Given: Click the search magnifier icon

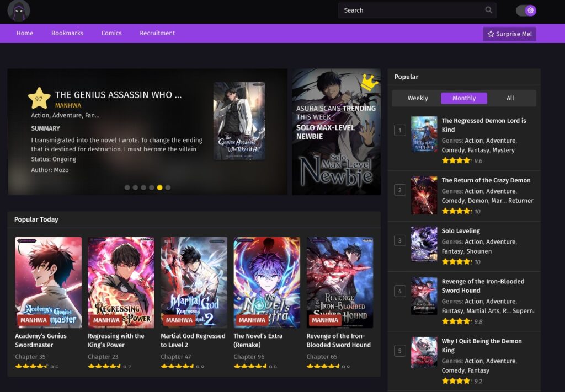Looking at the screenshot, I should coord(488,10).
